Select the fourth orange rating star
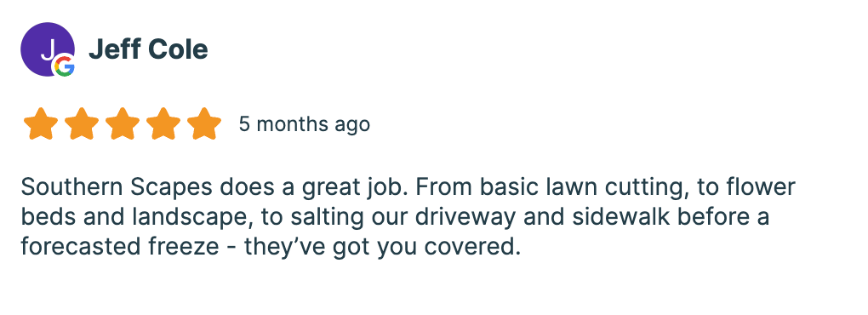 [x=163, y=124]
